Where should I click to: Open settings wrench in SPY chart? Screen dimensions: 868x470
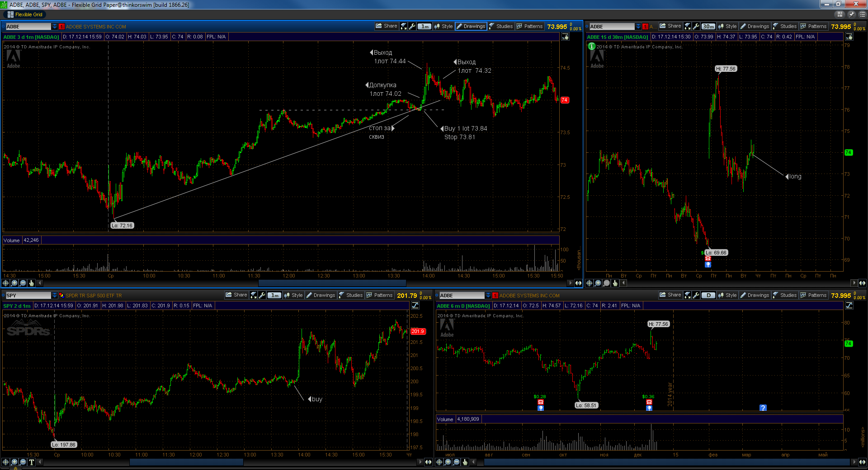[x=262, y=295]
